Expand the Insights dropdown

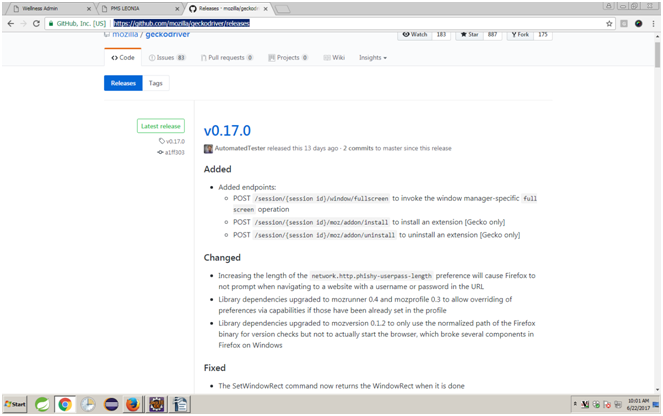(373, 57)
